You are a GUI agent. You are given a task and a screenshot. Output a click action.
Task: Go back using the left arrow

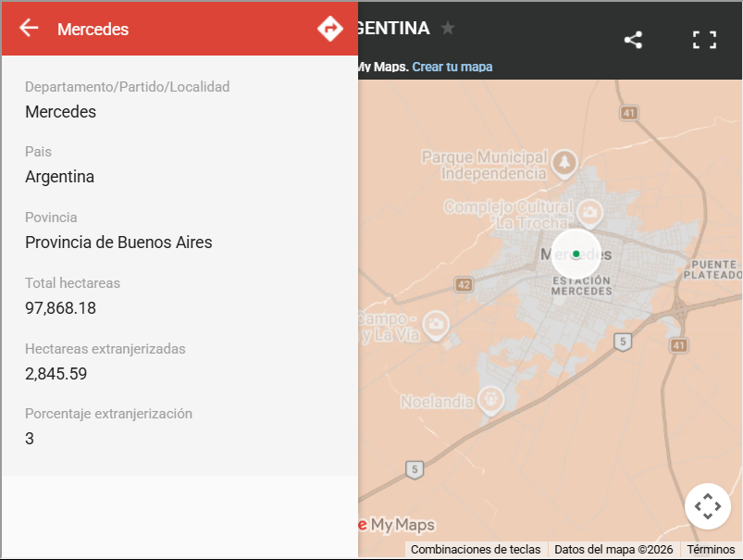click(29, 28)
